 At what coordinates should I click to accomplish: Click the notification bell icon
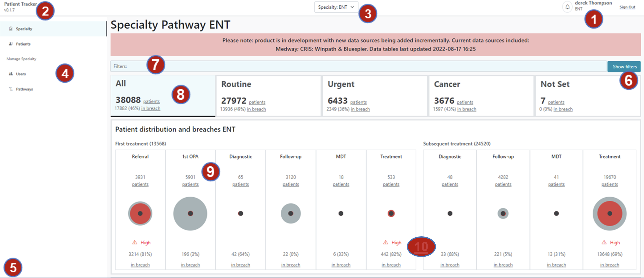coord(567,7)
